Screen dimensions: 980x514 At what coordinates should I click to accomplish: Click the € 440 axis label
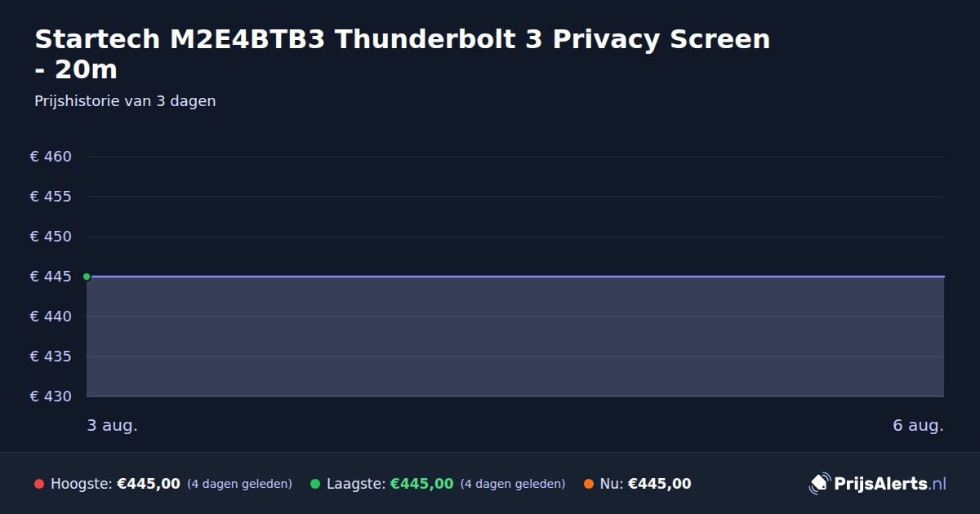pyautogui.click(x=51, y=317)
